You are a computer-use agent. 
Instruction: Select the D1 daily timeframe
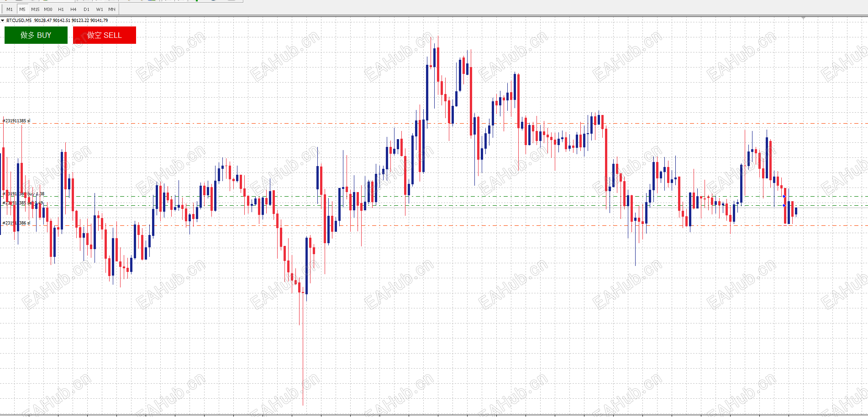86,9
